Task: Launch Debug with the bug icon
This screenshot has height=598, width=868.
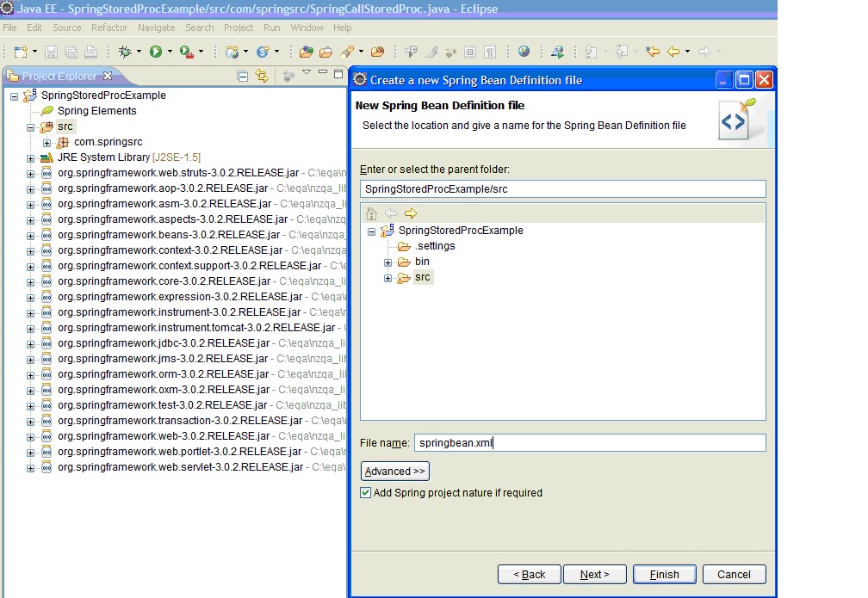Action: (x=125, y=52)
